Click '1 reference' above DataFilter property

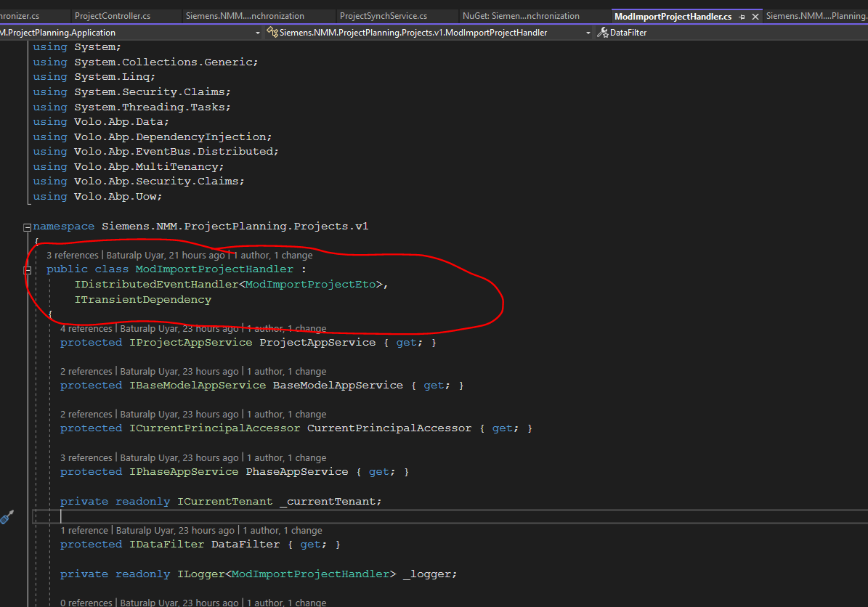(84, 530)
